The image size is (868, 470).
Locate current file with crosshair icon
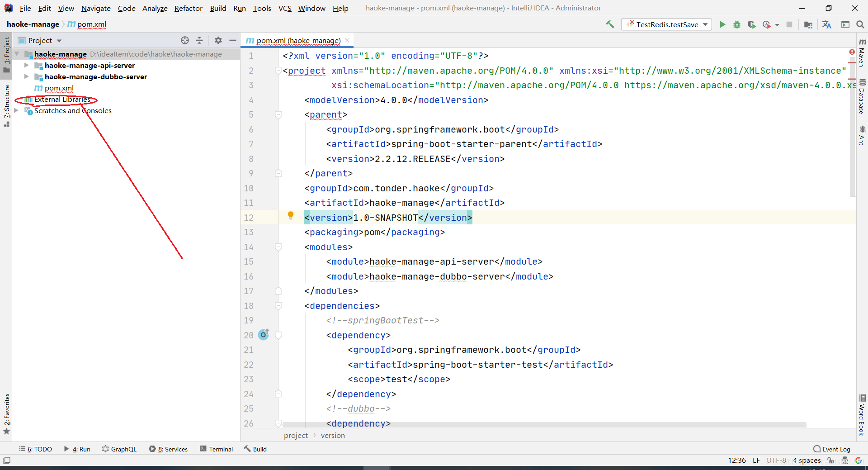(x=185, y=40)
